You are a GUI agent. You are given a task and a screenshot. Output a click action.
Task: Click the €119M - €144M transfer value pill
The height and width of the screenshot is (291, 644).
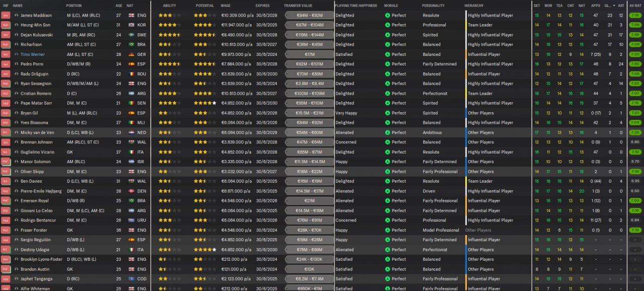[x=309, y=35]
